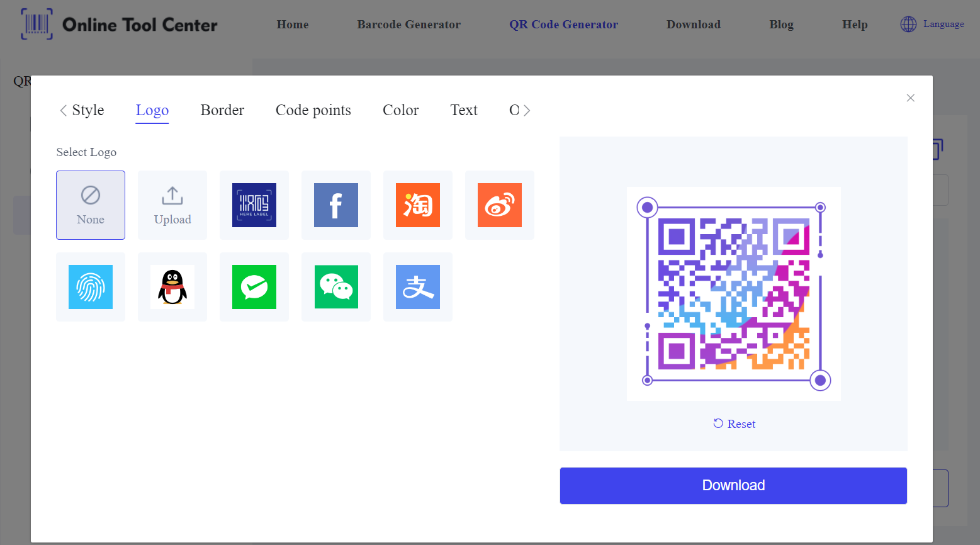
Task: Open the Help page
Action: [x=855, y=25]
